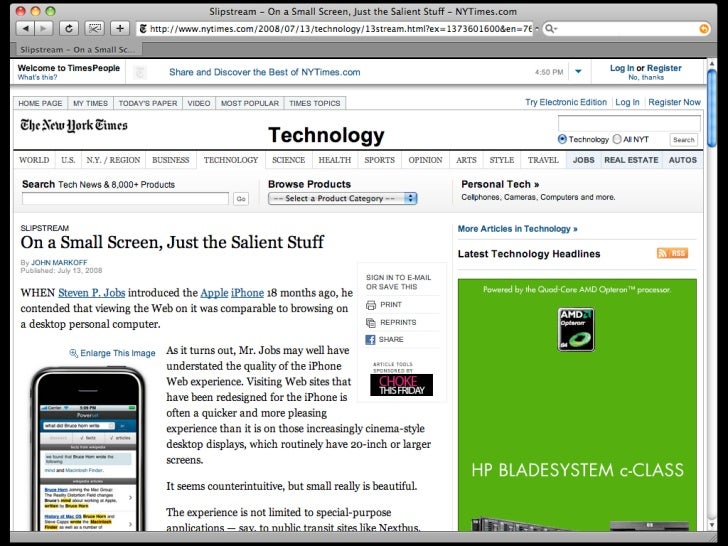
Task: Go to the TRAVEL section
Action: (x=543, y=160)
